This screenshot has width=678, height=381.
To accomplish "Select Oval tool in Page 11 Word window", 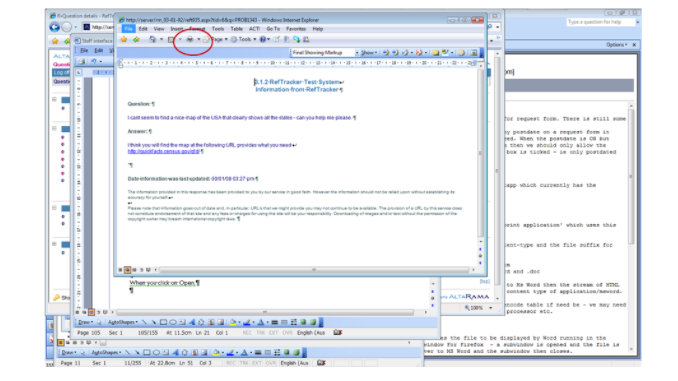I will [x=157, y=352].
